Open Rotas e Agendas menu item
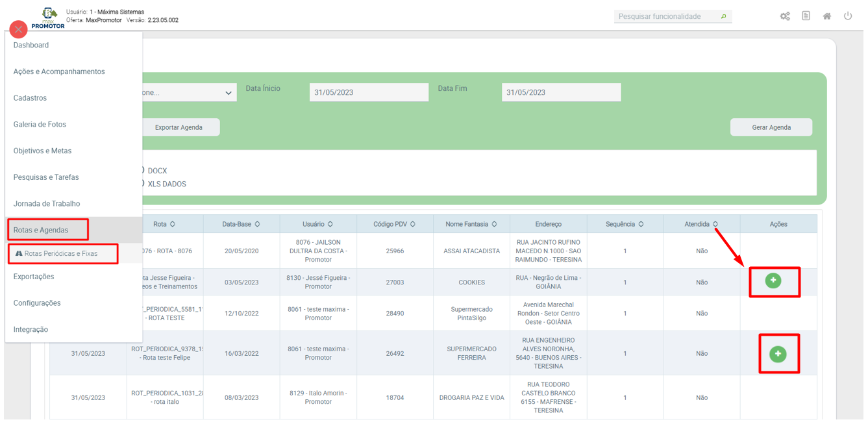The width and height of the screenshot is (868, 424). click(41, 230)
